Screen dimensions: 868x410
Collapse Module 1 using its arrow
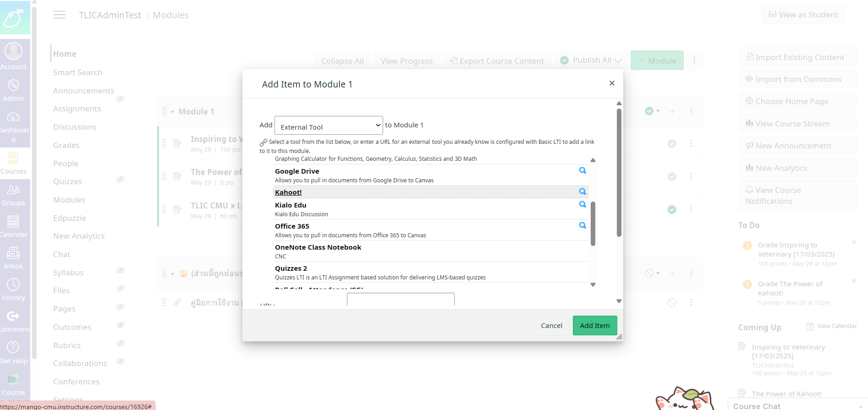tap(173, 112)
